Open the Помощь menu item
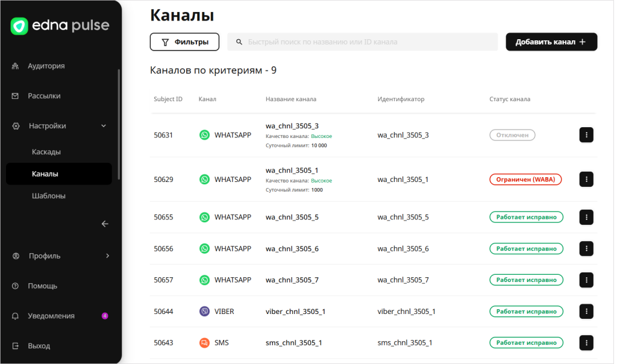 [43, 286]
